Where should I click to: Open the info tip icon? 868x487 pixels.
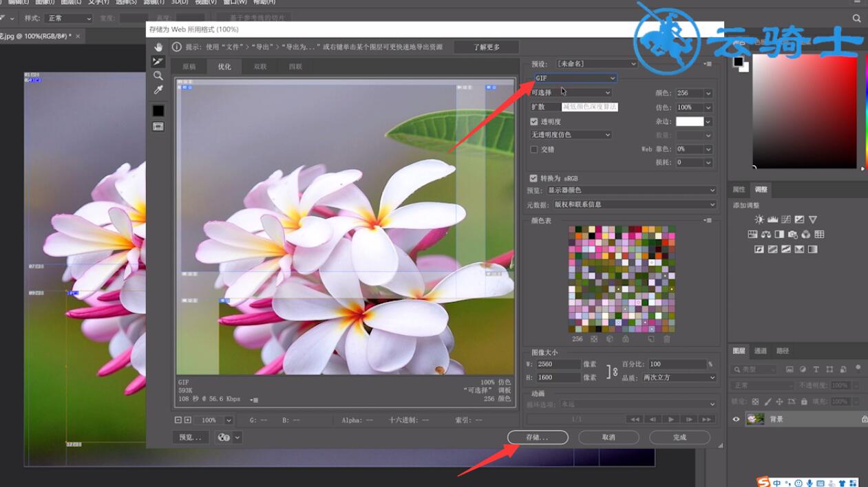click(x=177, y=47)
